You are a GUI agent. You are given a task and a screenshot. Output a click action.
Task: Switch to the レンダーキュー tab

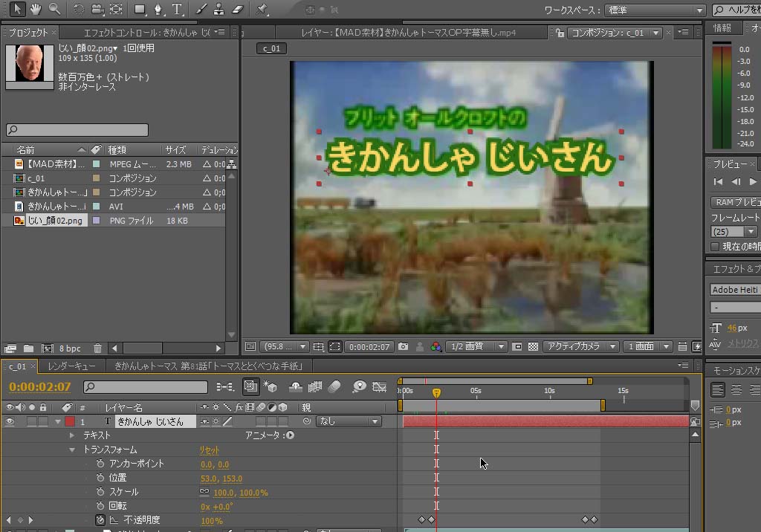tap(71, 366)
